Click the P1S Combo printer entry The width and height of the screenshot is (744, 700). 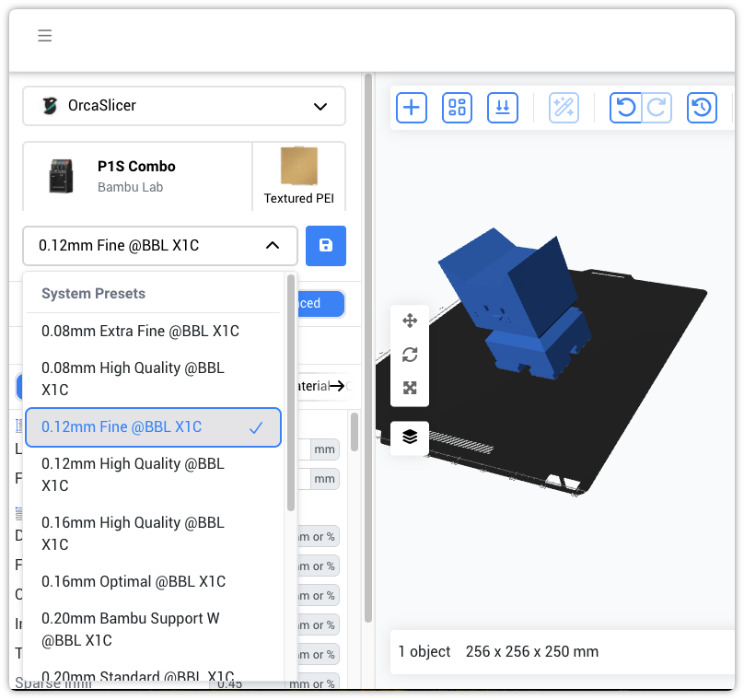pyautogui.click(x=136, y=175)
